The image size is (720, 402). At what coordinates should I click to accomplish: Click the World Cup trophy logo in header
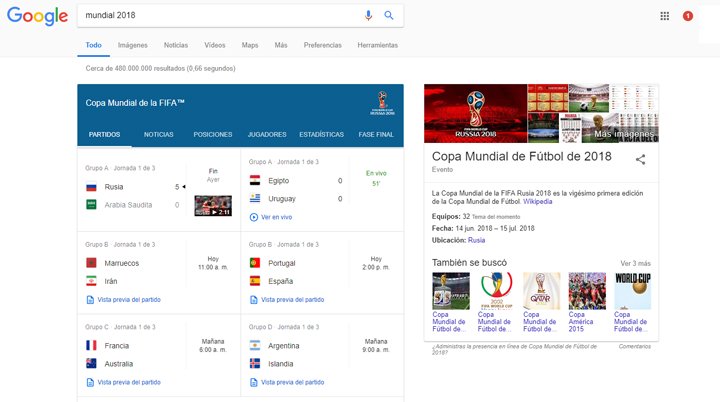point(382,103)
